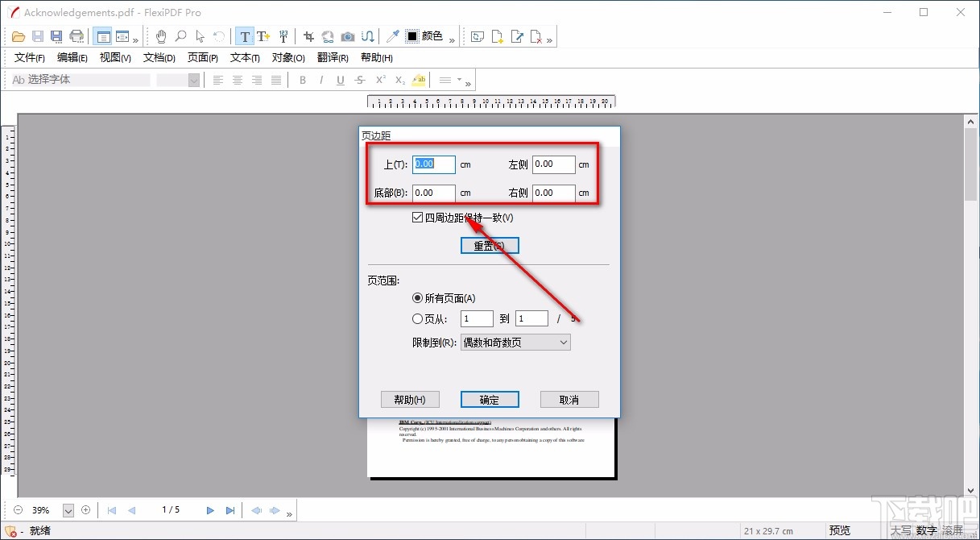Choose the 页从 radio option

click(x=417, y=318)
